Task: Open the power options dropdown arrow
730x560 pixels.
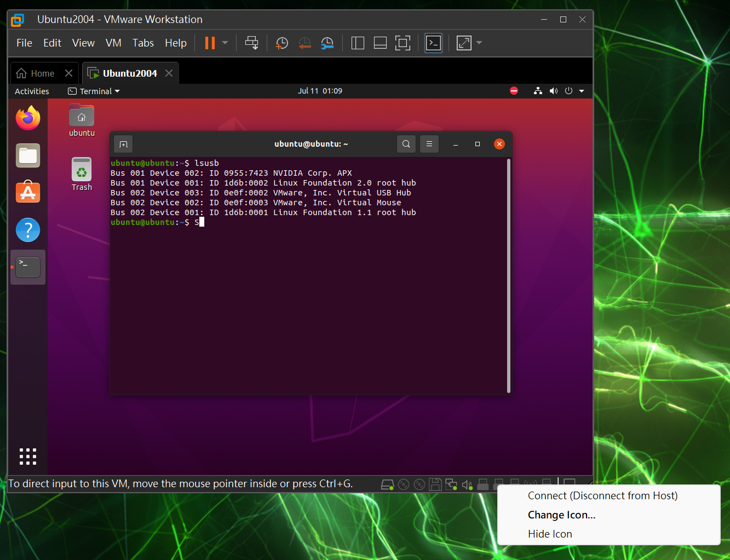Action: (225, 43)
